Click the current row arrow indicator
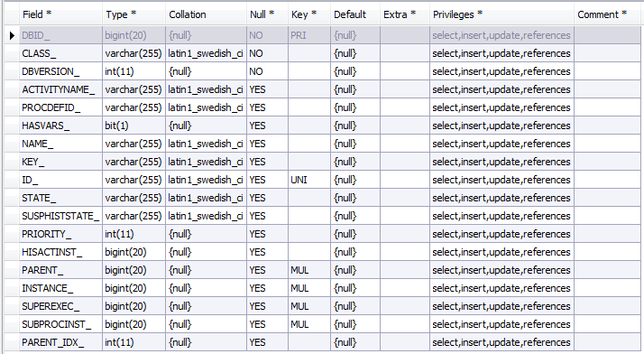This screenshot has width=644, height=354. pos(12,36)
